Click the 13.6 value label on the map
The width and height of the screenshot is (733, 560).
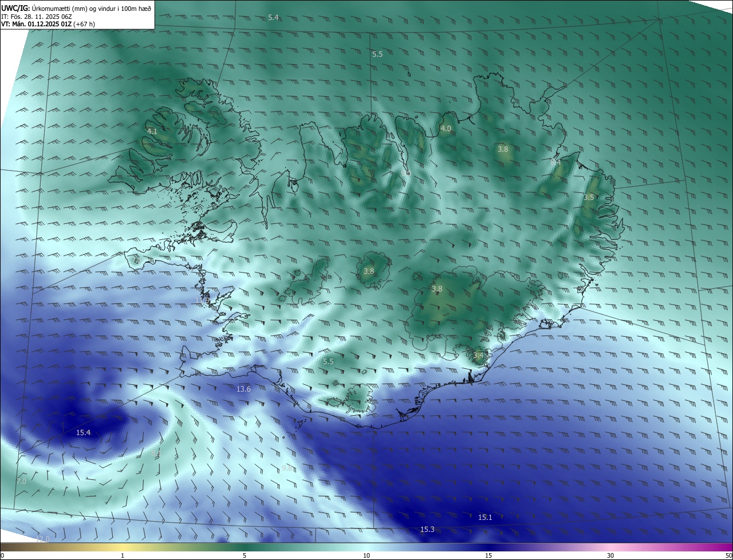243,389
